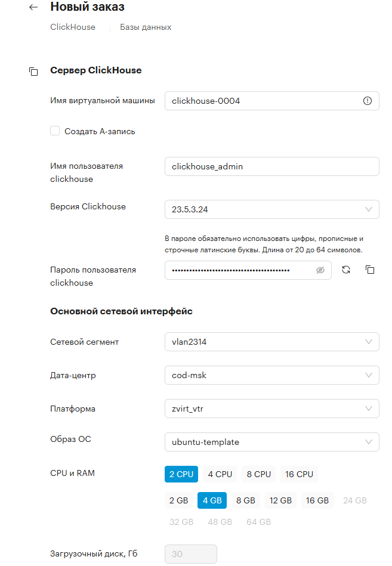392x566 pixels.
Task: Click the Основной сетевой интерфейс heading
Action: [x=121, y=311]
